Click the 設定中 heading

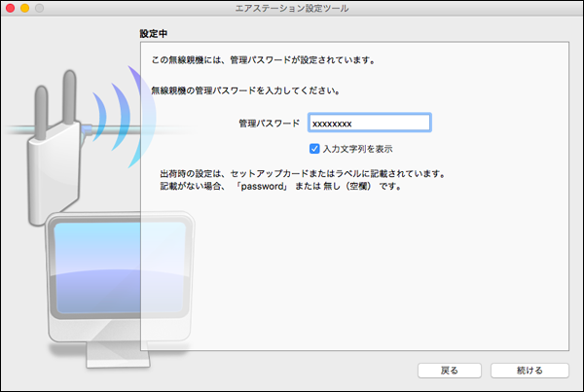click(x=154, y=33)
